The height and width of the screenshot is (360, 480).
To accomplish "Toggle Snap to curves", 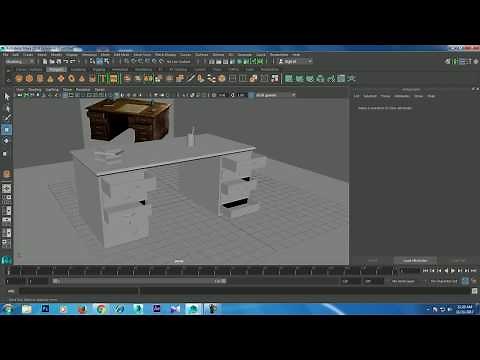I will pos(133,61).
